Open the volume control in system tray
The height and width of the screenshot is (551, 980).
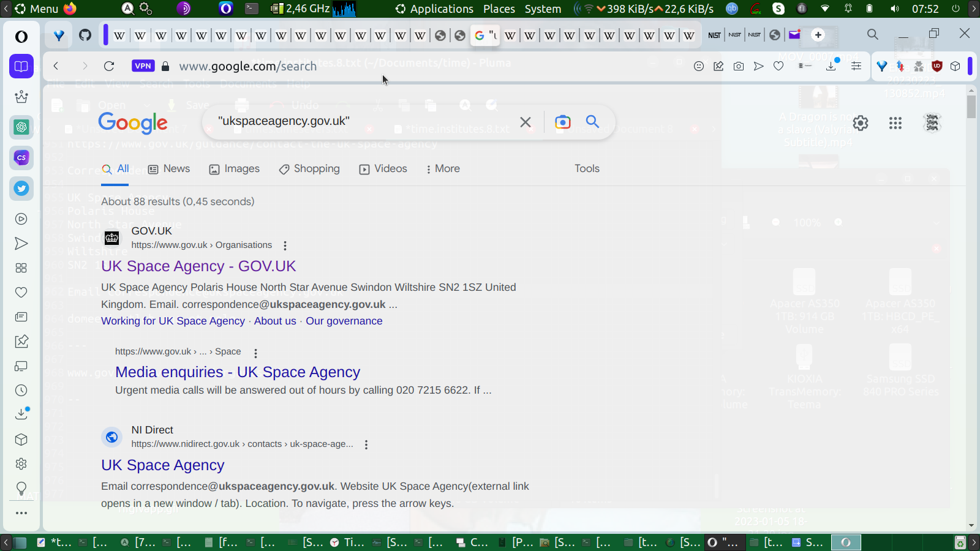coord(895,9)
